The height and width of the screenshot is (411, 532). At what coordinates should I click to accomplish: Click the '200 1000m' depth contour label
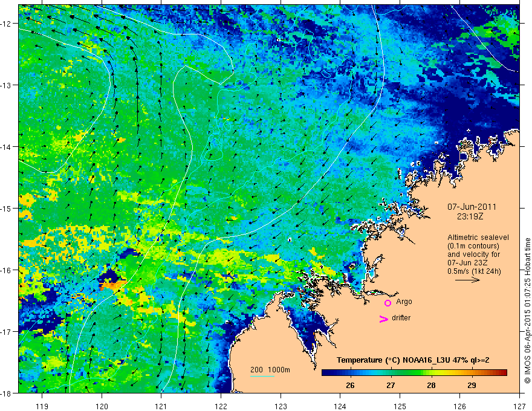tap(270, 370)
